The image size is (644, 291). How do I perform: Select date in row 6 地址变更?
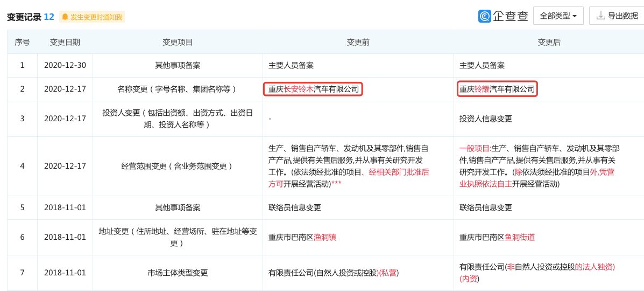[65, 237]
